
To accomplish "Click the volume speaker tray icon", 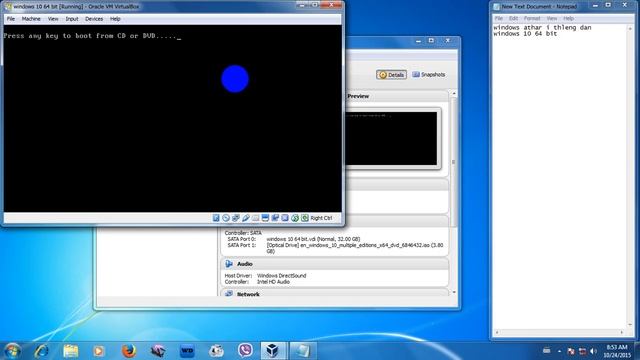I will [594, 351].
